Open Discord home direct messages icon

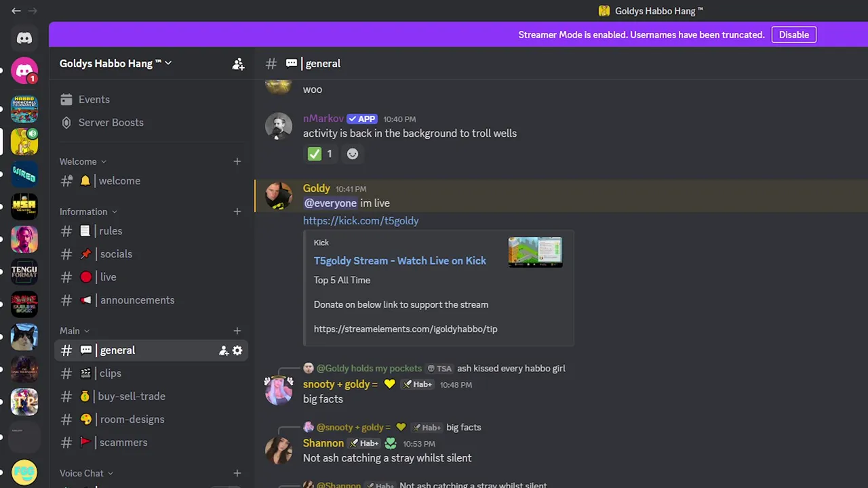click(24, 39)
